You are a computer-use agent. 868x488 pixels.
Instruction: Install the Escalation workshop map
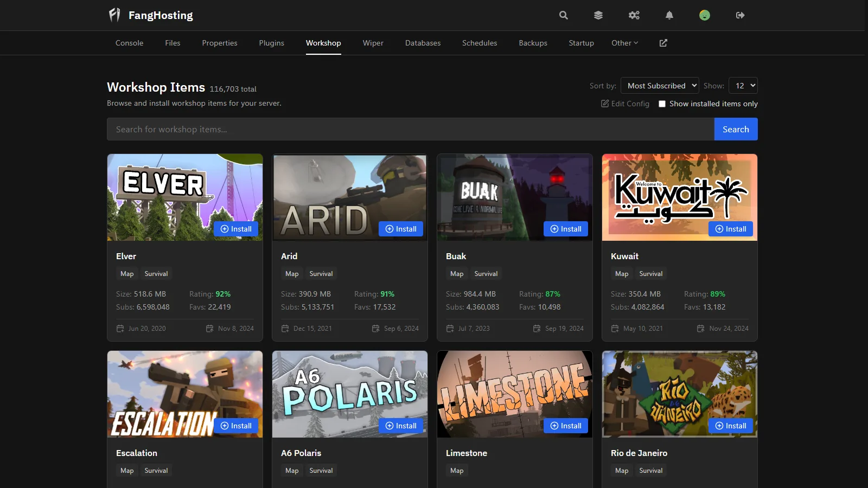tap(236, 426)
